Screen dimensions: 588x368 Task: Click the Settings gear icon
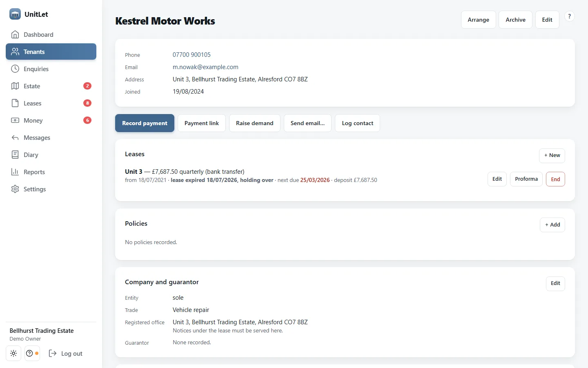[15, 189]
